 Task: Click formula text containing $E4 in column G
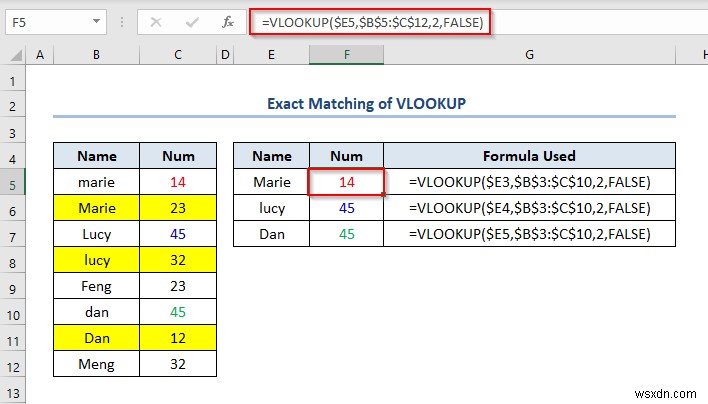coord(530,208)
